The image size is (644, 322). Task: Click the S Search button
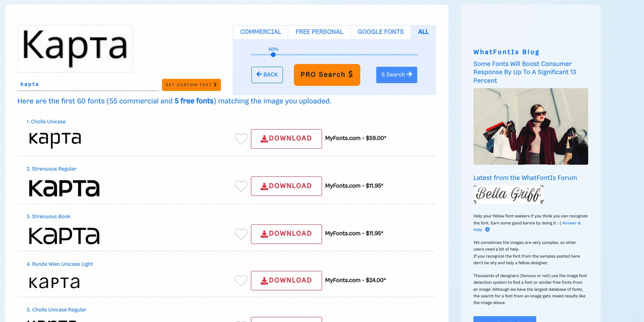(x=397, y=75)
